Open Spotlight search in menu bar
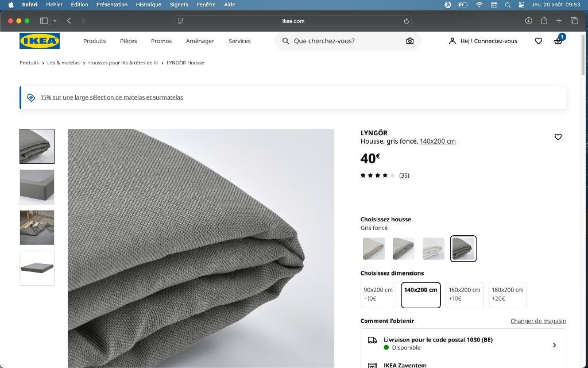Viewport: 588px width, 368px height. [x=508, y=5]
